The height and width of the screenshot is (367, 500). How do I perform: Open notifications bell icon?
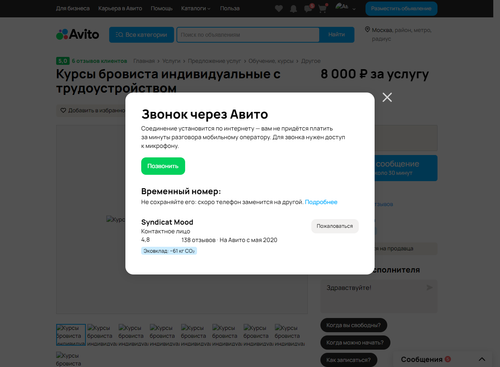(293, 8)
